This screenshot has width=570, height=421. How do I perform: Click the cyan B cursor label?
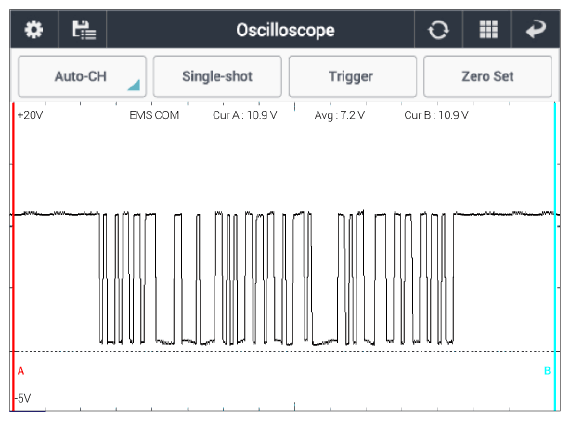547,371
